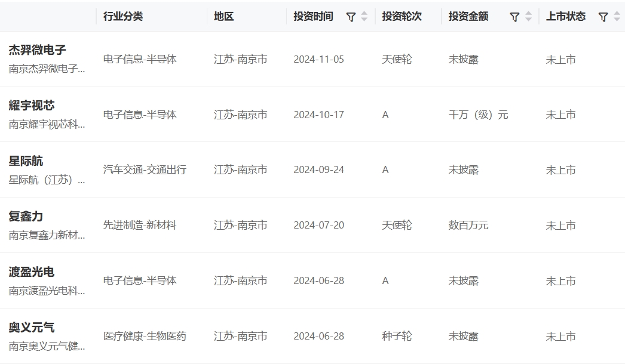
Task: Click 江苏-南京市 in 复鑫力 row
Action: (240, 226)
